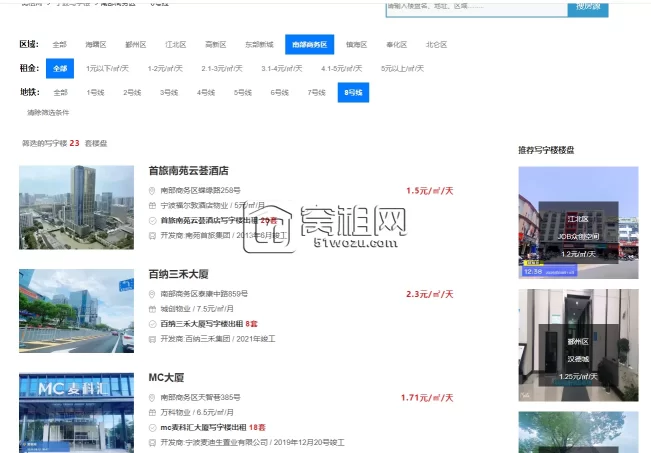Open the 百纳三禾大厦 listing title

coord(179,274)
